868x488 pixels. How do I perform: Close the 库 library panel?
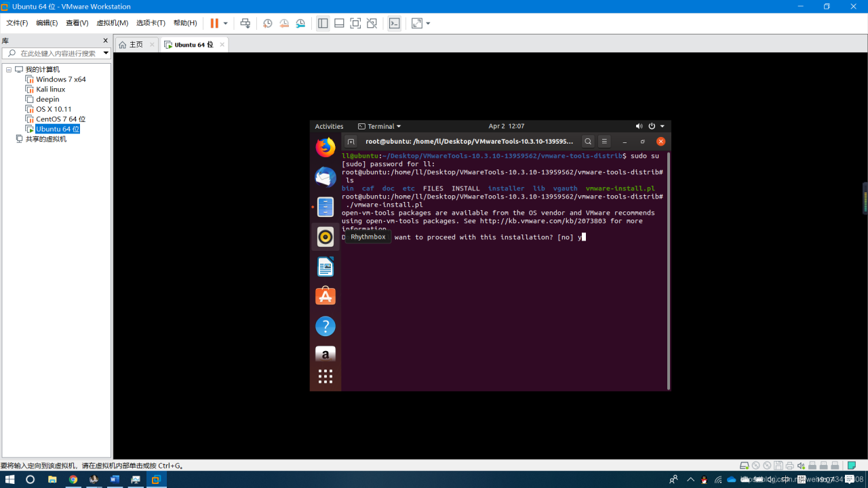tap(106, 41)
